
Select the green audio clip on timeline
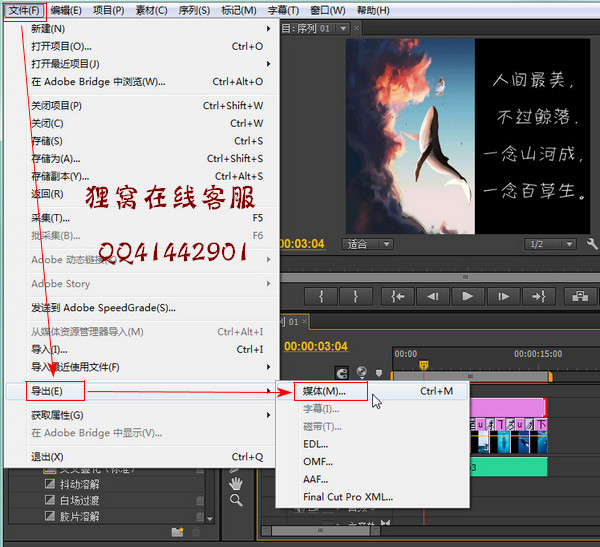coord(508,467)
